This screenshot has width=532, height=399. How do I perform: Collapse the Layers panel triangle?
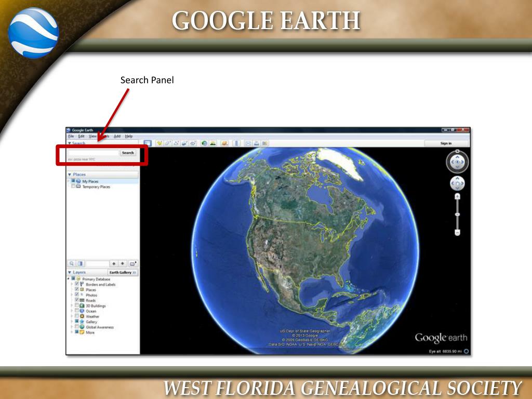[x=70, y=272]
